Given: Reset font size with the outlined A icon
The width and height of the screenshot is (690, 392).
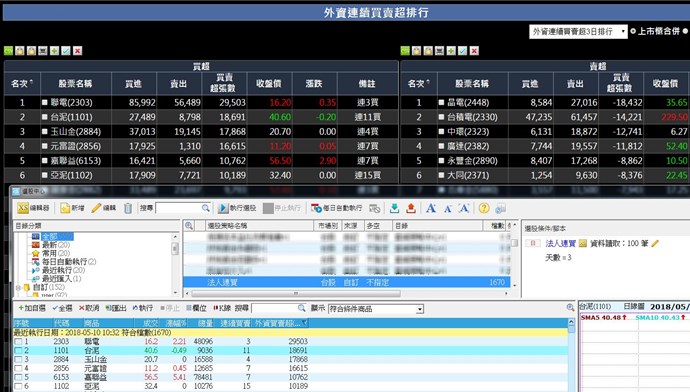Looking at the screenshot, I should click(x=464, y=208).
